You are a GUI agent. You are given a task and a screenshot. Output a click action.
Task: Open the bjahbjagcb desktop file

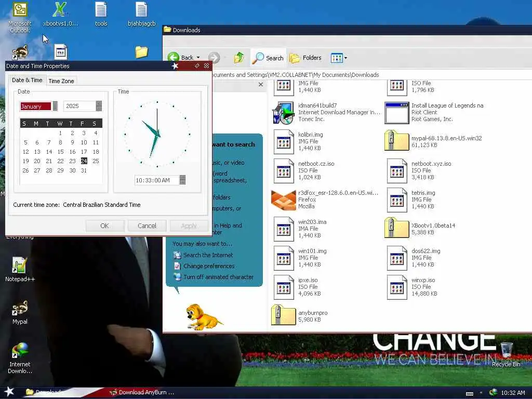[x=141, y=14]
